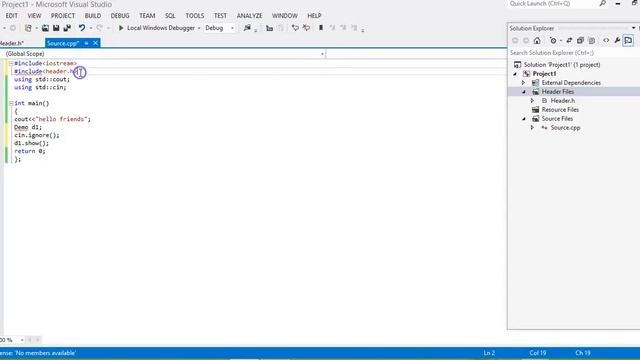
Task: Open the undo history dropdown arrow
Action: point(91,28)
